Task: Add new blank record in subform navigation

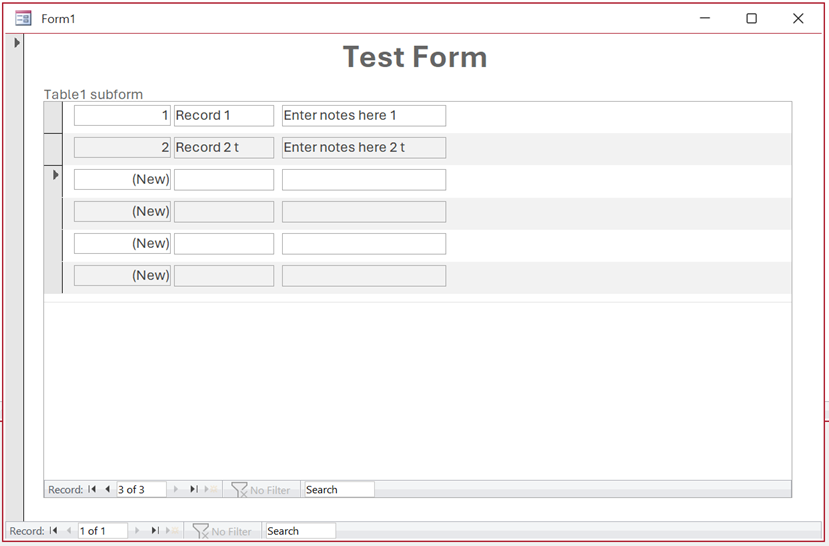Action: point(211,489)
